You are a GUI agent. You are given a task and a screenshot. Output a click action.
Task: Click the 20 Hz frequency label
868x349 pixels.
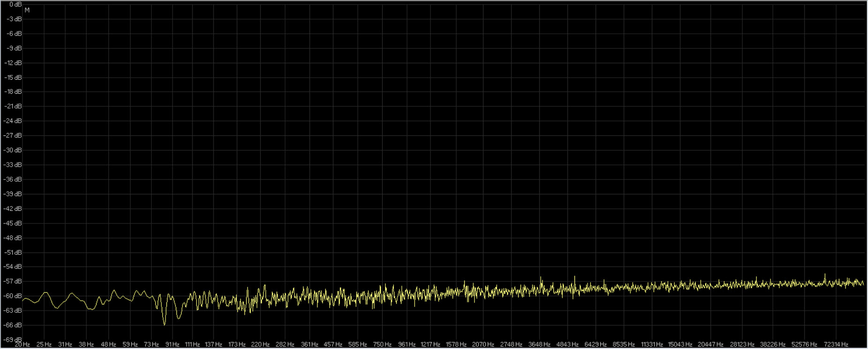22,345
